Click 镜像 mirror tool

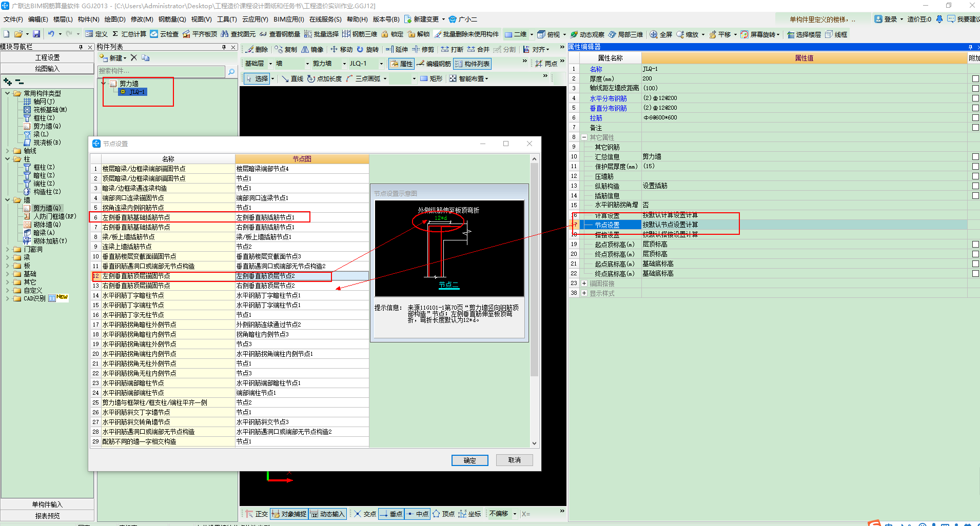coord(312,49)
